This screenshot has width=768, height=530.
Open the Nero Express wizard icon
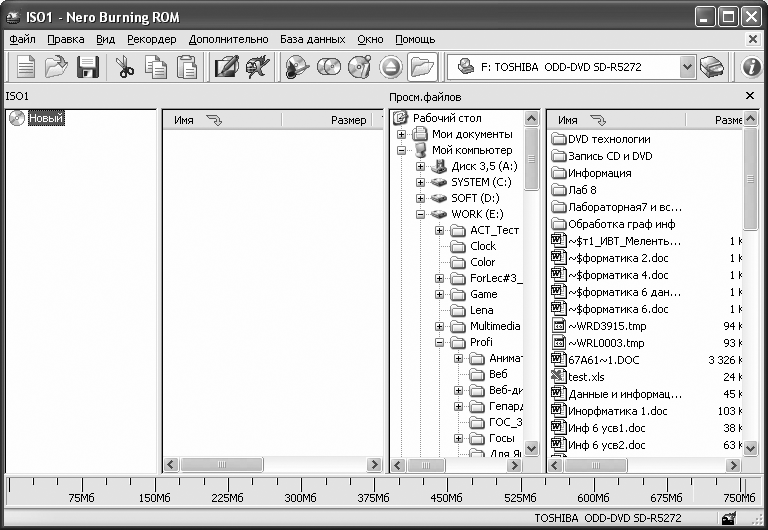pyautogui.click(x=257, y=67)
